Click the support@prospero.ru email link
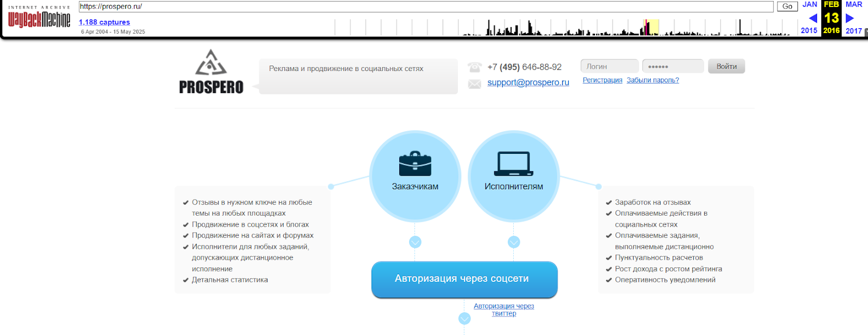This screenshot has height=335, width=868. [x=528, y=82]
